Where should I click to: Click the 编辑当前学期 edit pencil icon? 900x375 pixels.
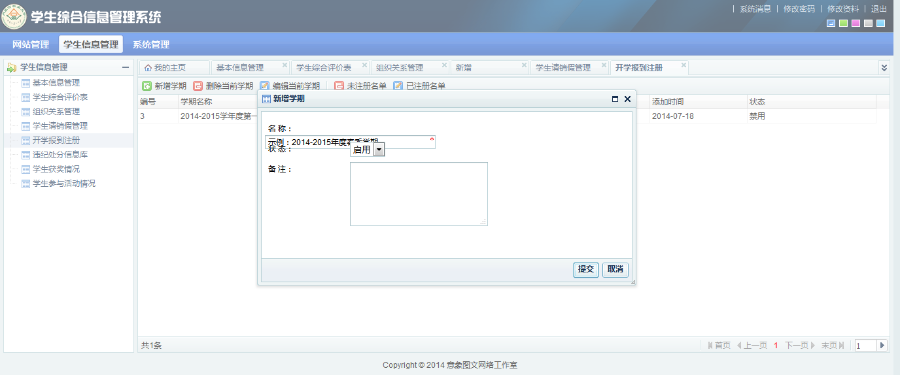point(265,86)
